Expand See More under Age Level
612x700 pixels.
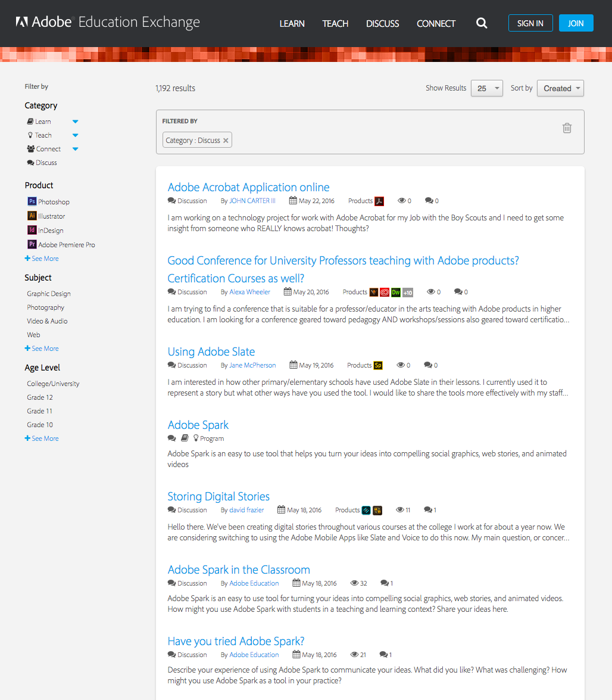click(42, 438)
